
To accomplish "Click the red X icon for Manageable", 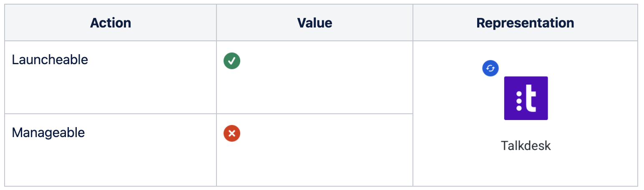I will (x=232, y=133).
